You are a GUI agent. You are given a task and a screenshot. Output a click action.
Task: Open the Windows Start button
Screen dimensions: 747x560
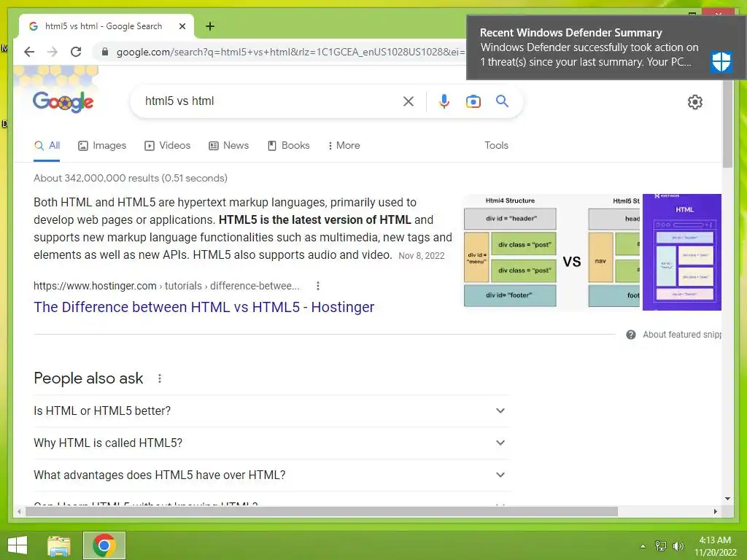(x=18, y=545)
